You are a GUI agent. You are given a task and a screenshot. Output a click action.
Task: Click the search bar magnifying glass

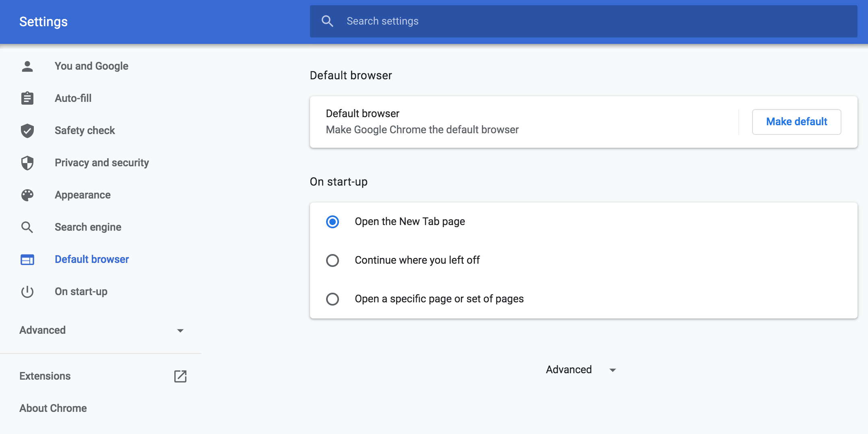[327, 21]
